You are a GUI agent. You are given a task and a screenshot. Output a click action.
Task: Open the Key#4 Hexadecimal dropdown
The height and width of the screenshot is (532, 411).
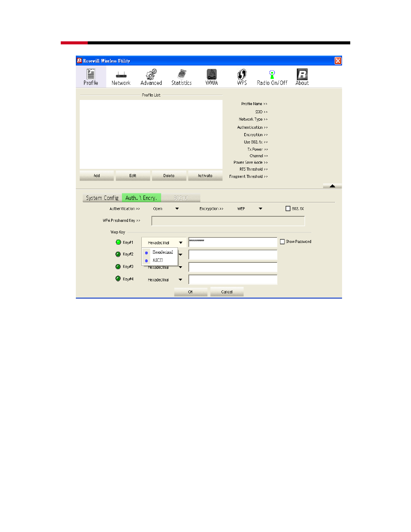tap(164, 280)
